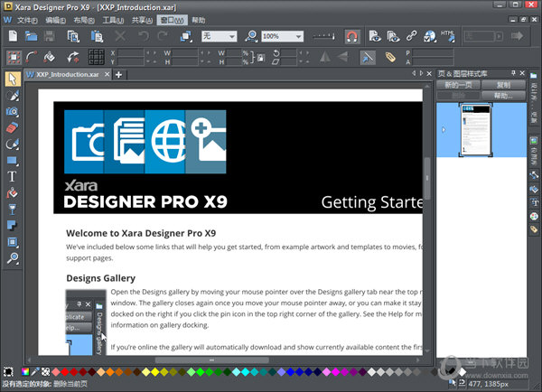
Task: Open the 编辑 menu
Action: click(55, 21)
